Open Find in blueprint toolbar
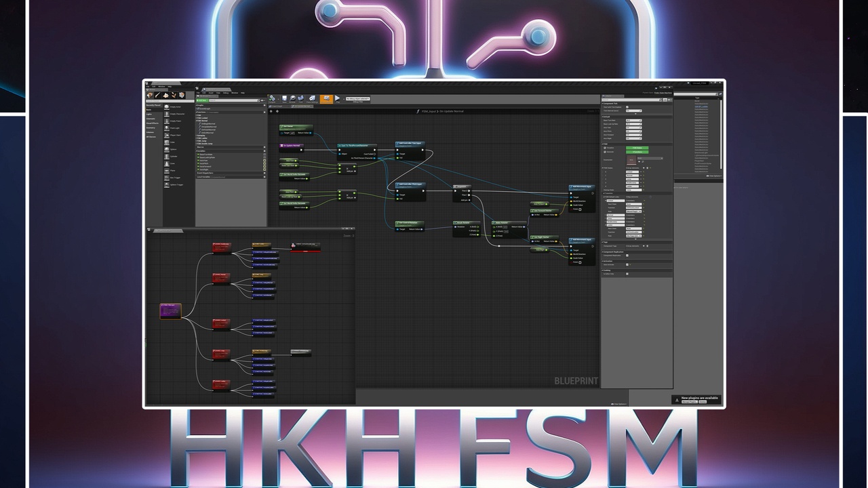The height and width of the screenshot is (488, 868). click(300, 98)
